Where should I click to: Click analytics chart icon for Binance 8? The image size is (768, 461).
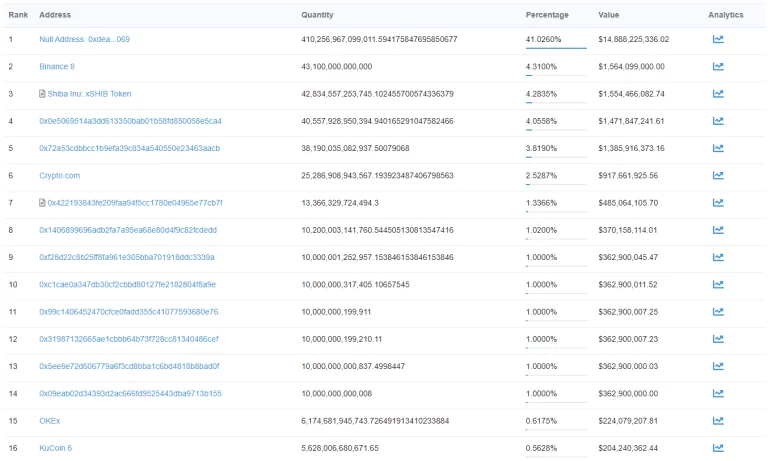click(717, 66)
